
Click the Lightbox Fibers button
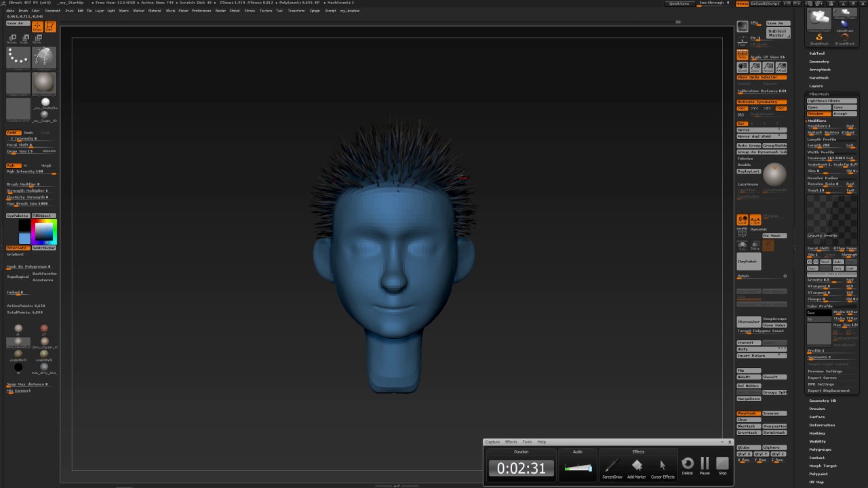click(x=831, y=101)
